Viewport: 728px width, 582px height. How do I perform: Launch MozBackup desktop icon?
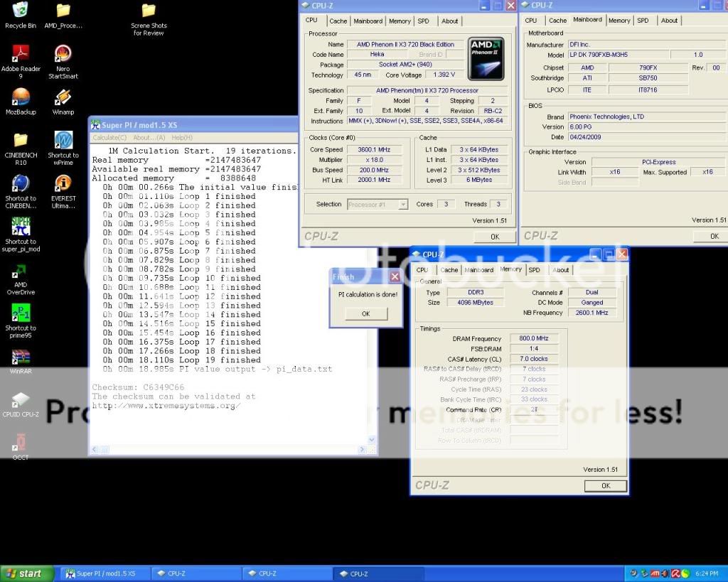point(21,101)
